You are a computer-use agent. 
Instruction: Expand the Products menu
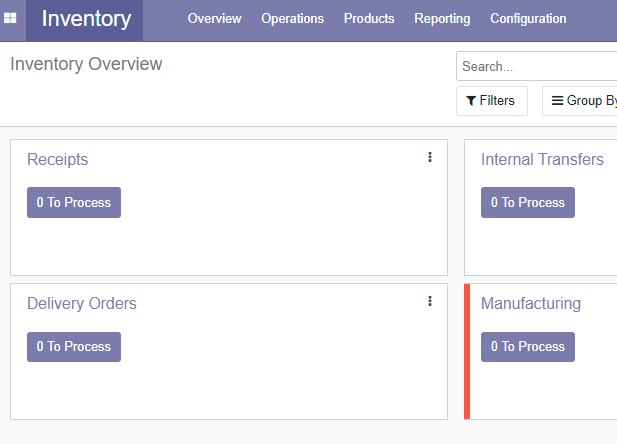click(x=369, y=18)
